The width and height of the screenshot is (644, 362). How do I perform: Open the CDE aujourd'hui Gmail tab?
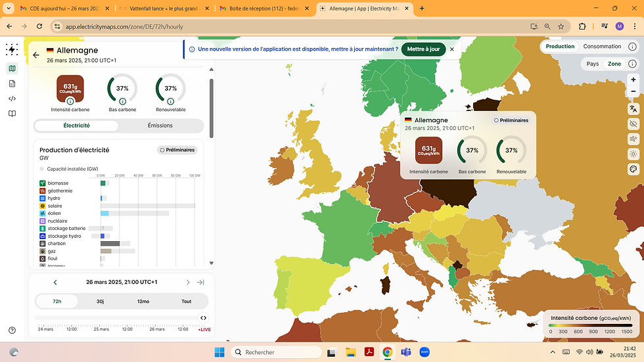point(65,8)
